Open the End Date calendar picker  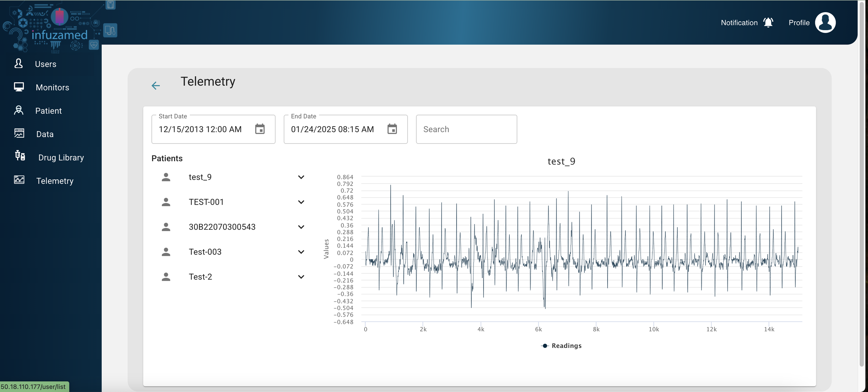coord(393,129)
